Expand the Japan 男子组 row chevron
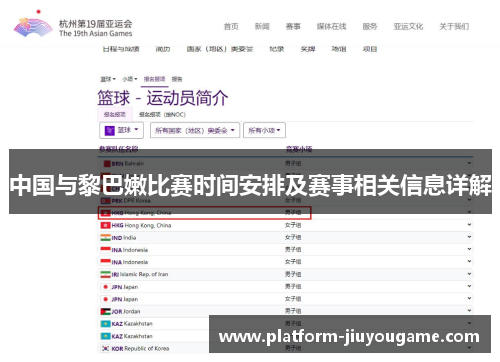 [469, 286]
